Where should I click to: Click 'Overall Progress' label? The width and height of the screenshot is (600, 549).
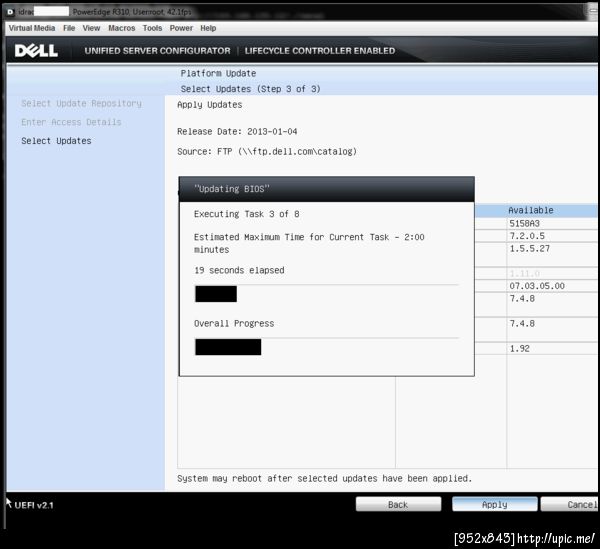click(234, 323)
